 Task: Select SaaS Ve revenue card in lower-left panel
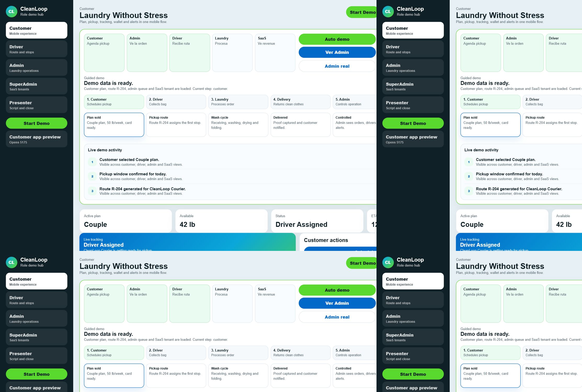point(275,303)
